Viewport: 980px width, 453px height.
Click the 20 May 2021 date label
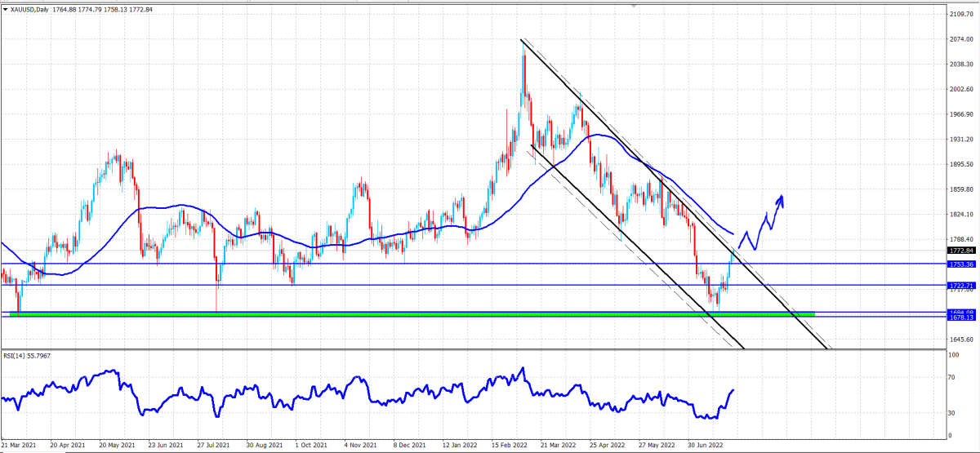[115, 446]
